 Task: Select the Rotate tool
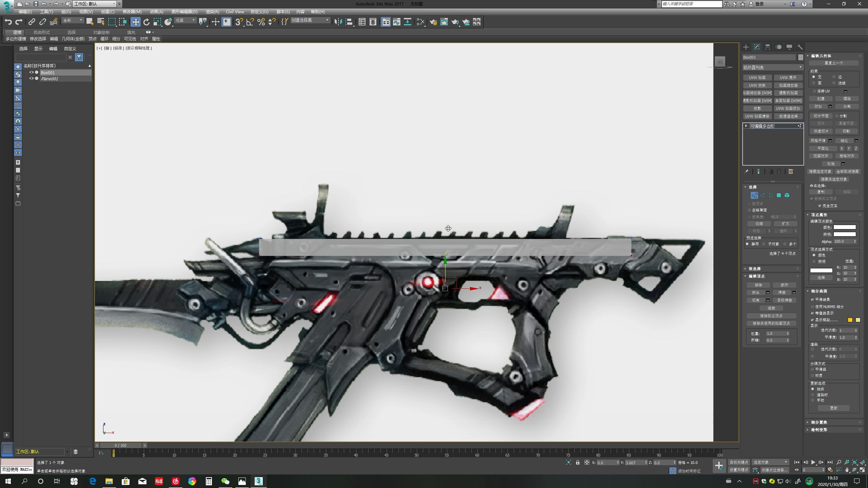click(146, 22)
